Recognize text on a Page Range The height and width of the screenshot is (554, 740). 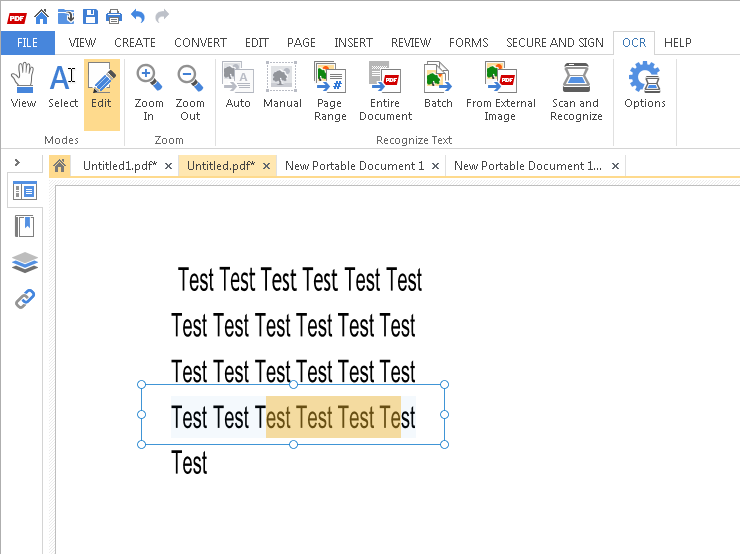tap(330, 92)
